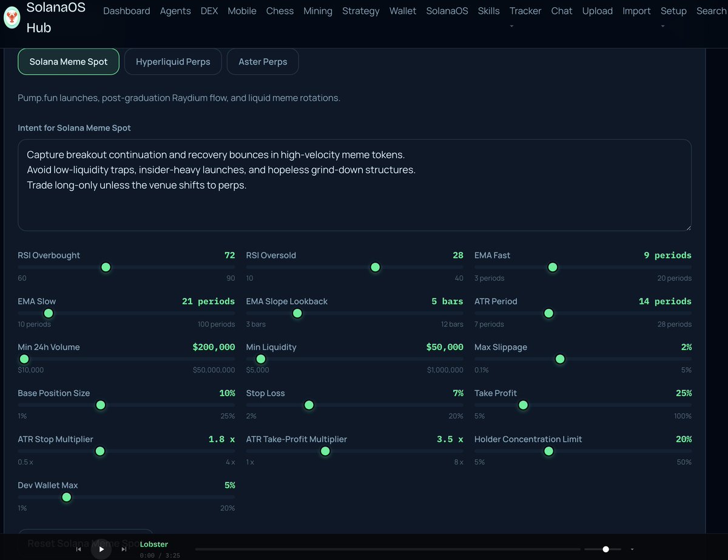728x560 pixels.
Task: Adjust the Min Liquidity slider
Action: tap(354, 359)
